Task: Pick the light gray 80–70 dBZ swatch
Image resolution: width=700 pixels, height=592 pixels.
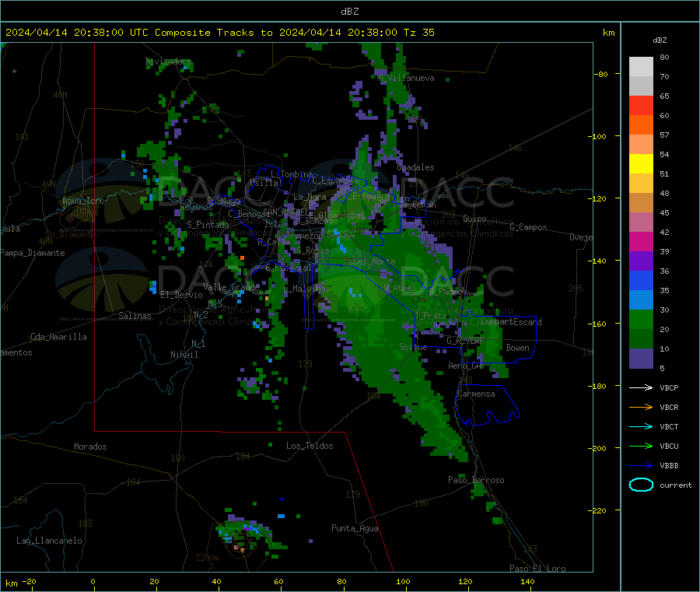Action: click(641, 67)
